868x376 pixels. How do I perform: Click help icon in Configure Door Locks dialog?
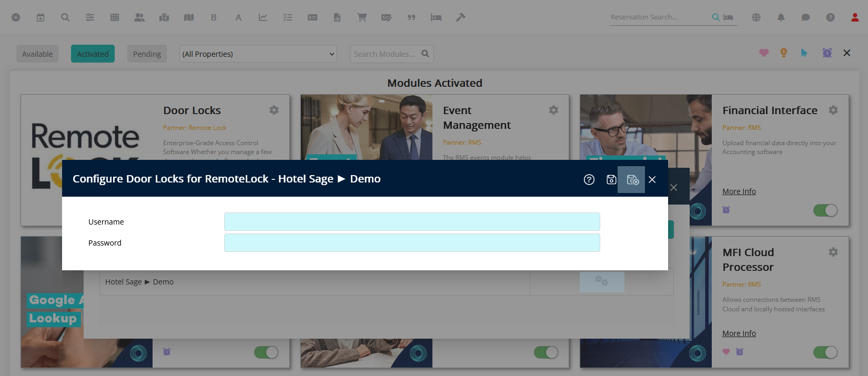click(589, 180)
